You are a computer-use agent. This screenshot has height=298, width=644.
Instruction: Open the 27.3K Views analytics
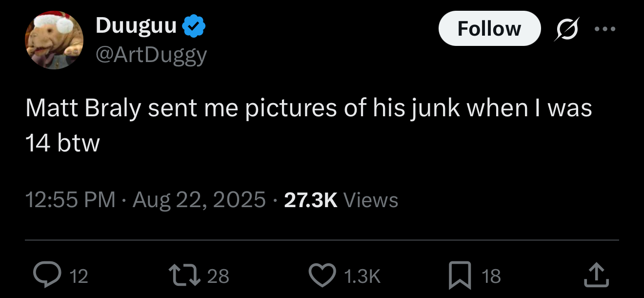tap(341, 200)
